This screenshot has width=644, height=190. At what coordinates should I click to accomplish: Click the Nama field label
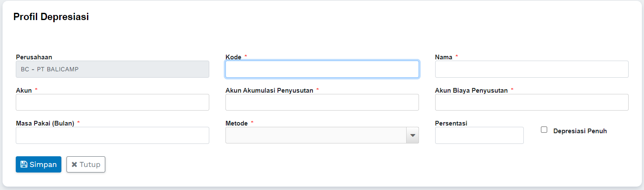point(443,57)
